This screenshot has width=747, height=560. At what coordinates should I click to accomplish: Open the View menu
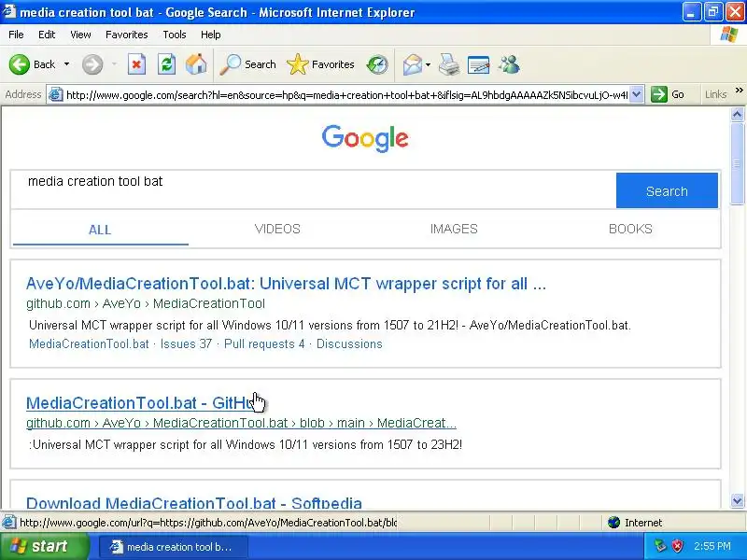(x=80, y=35)
